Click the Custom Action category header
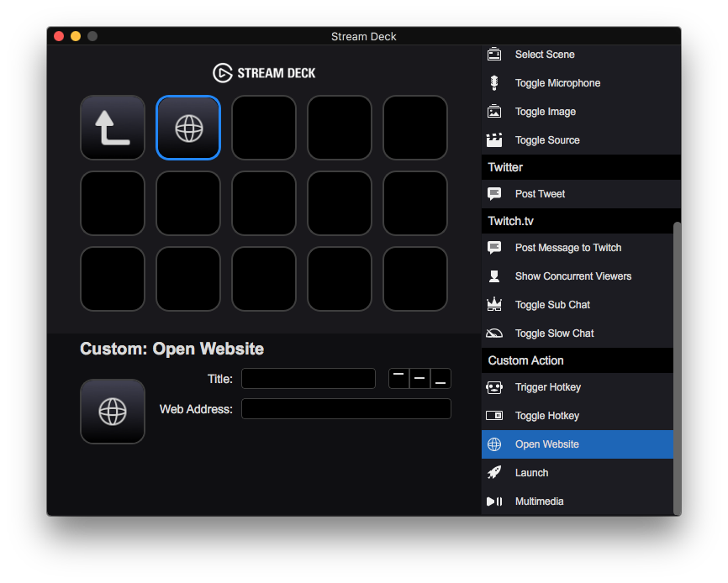 pyautogui.click(x=578, y=360)
